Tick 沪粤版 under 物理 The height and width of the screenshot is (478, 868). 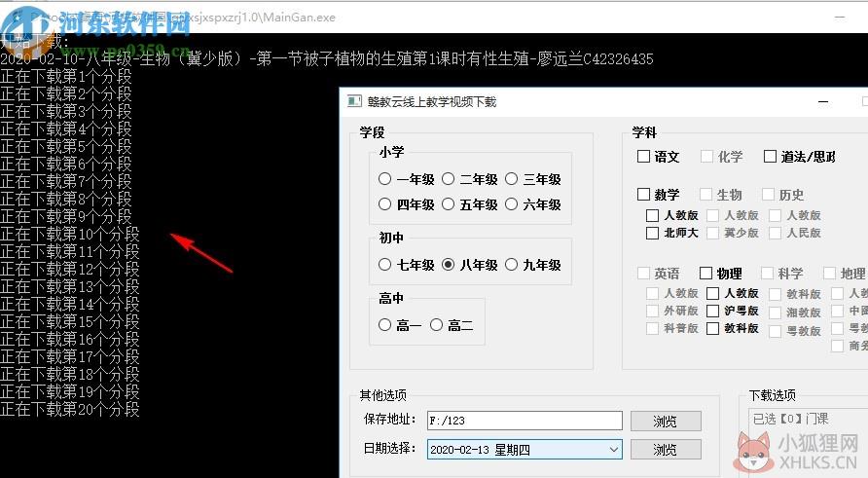click(713, 312)
